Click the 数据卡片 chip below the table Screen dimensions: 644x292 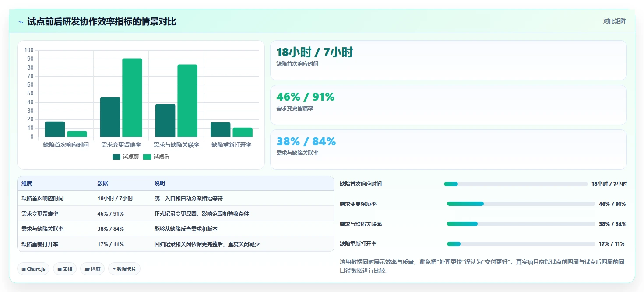tap(124, 269)
